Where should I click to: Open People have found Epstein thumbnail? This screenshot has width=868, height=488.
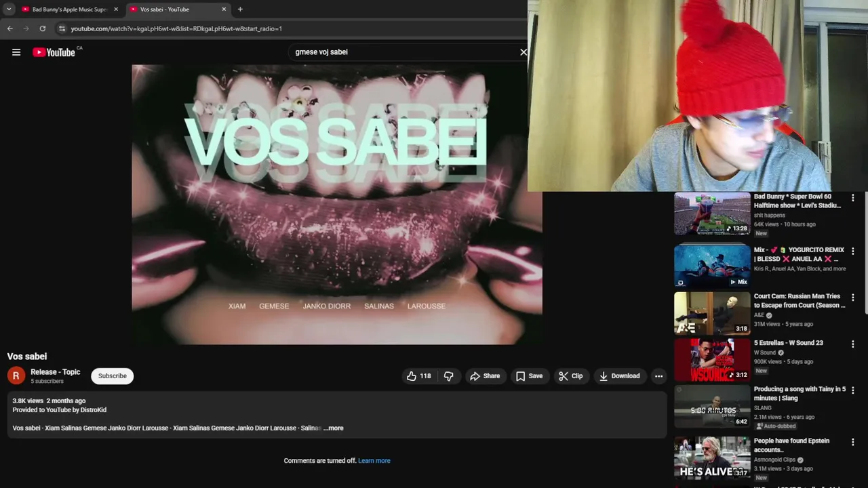712,458
